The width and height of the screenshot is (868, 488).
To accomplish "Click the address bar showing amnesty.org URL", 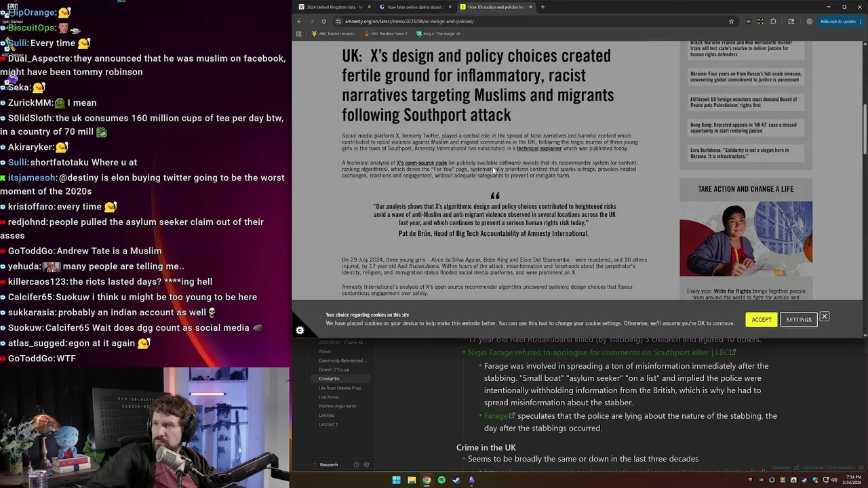I will tap(529, 21).
